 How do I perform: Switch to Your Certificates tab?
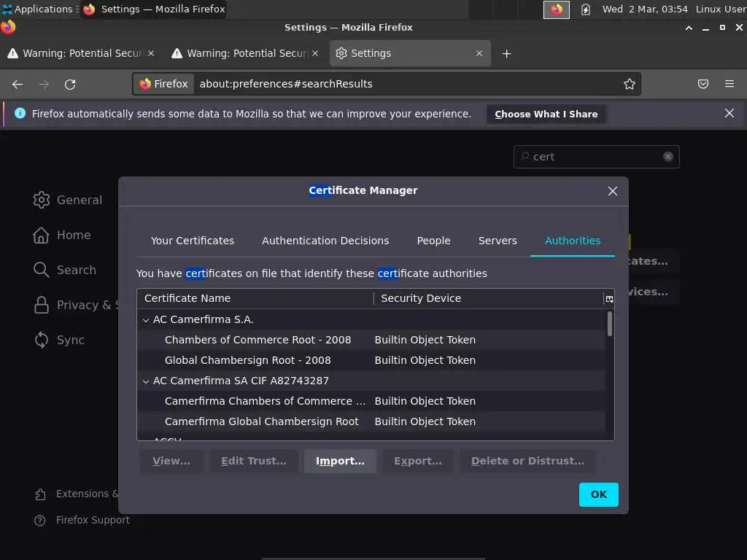click(193, 241)
